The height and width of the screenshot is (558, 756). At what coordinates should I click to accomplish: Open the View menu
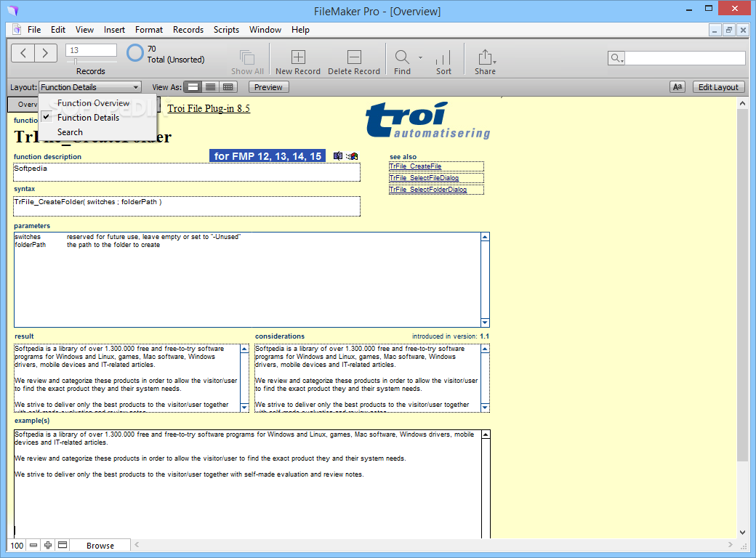pyautogui.click(x=84, y=30)
